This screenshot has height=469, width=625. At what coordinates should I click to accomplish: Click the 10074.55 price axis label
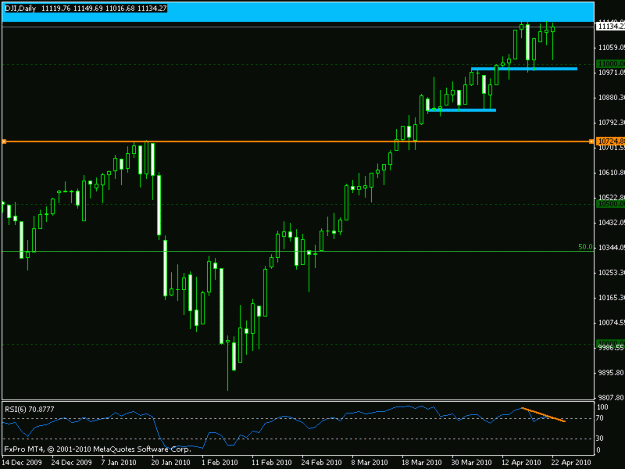[611, 322]
